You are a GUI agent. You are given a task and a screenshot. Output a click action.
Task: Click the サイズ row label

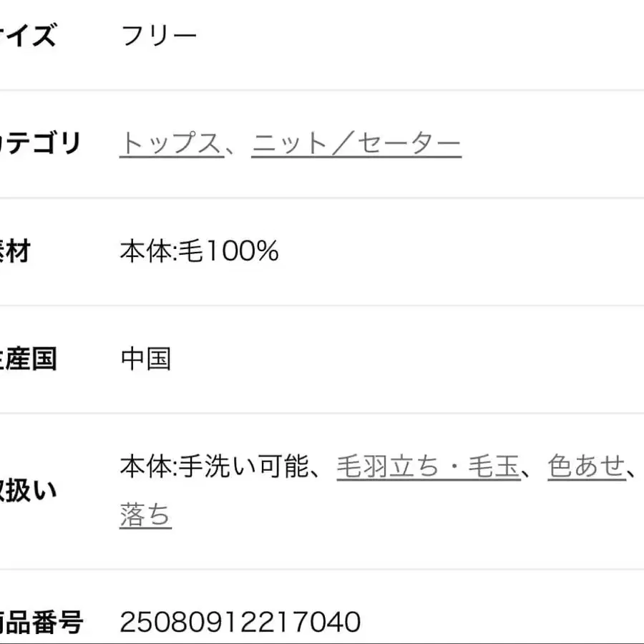coord(29,35)
